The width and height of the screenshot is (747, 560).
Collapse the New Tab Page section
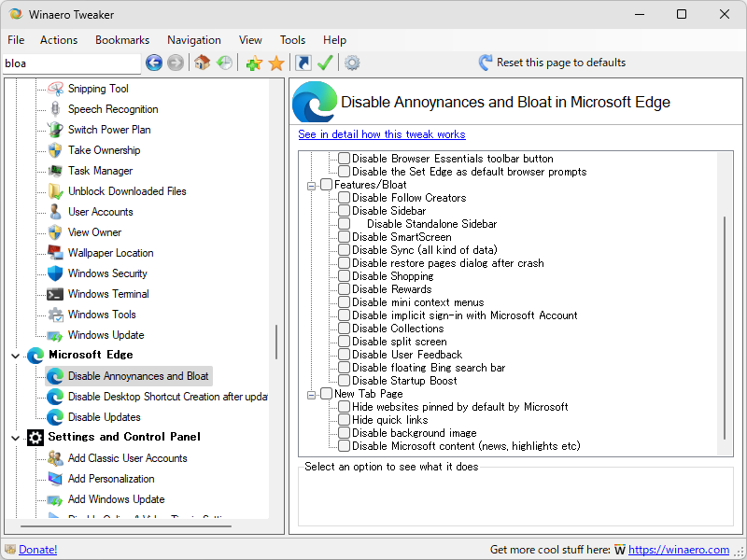[x=312, y=394]
